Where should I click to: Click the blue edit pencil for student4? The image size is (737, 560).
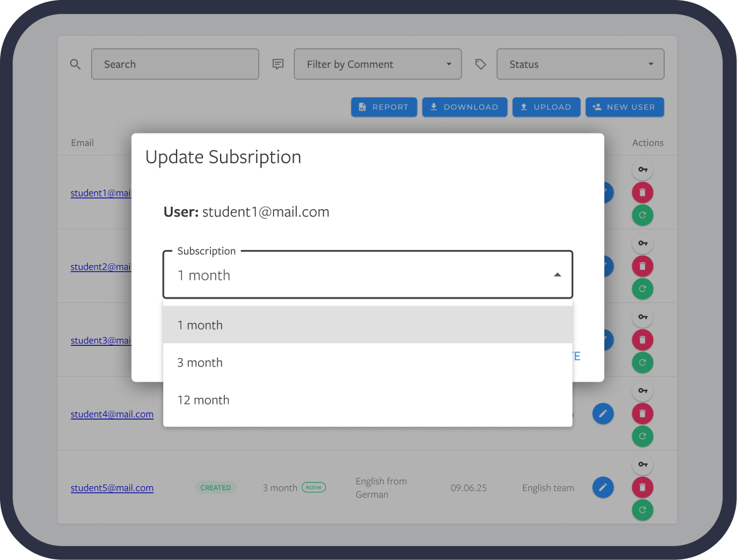[603, 414]
